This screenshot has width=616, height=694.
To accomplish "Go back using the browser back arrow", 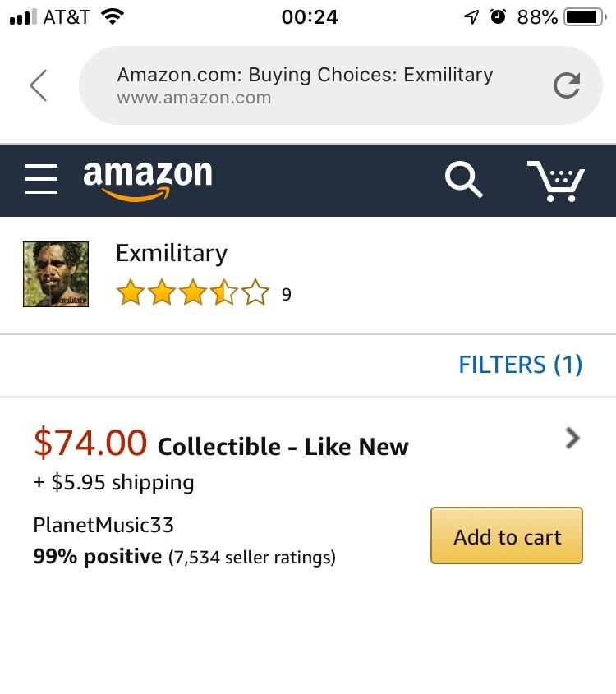I will coord(39,85).
